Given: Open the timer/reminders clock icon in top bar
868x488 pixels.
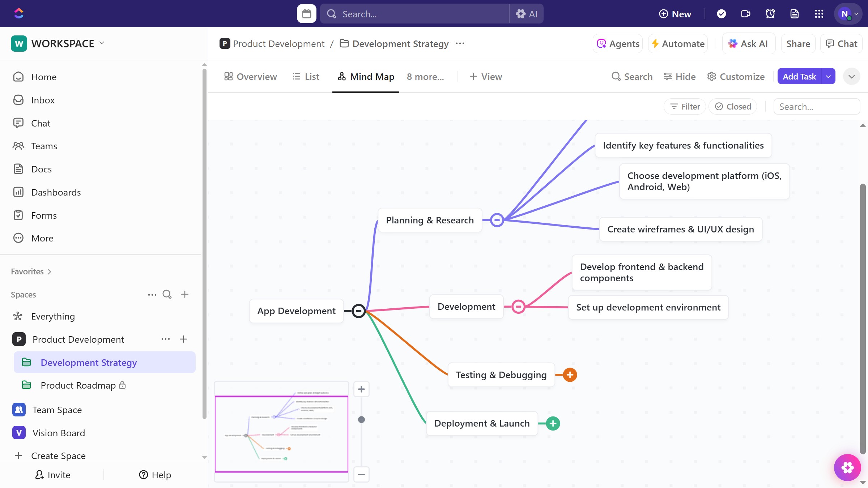Looking at the screenshot, I should [770, 13].
